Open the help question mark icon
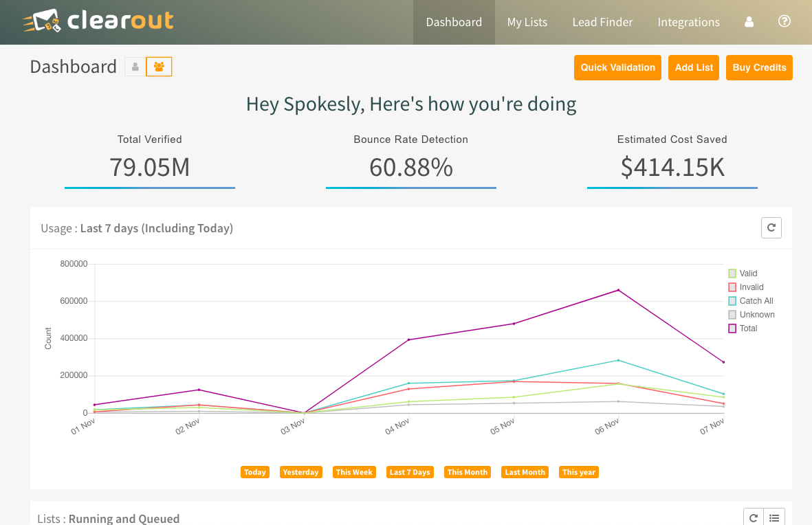Image resolution: width=812 pixels, height=525 pixels. coord(784,21)
